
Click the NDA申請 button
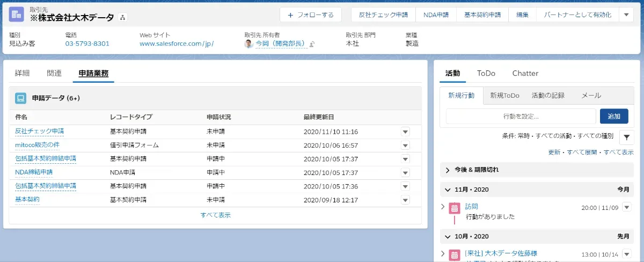tap(436, 15)
